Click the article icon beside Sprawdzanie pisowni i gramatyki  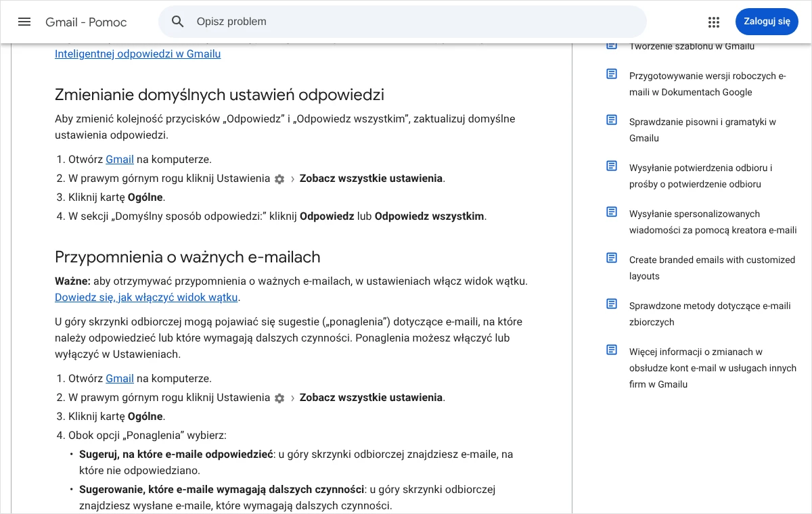pos(612,120)
